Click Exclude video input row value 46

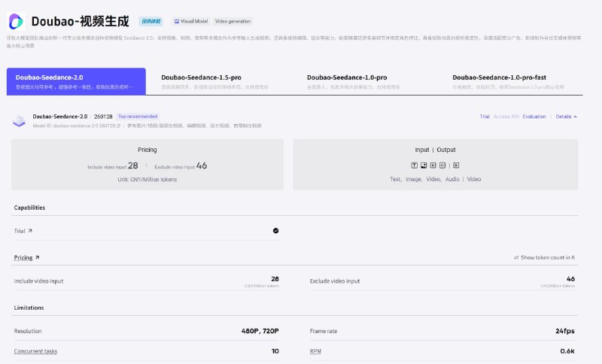pyautogui.click(x=570, y=279)
